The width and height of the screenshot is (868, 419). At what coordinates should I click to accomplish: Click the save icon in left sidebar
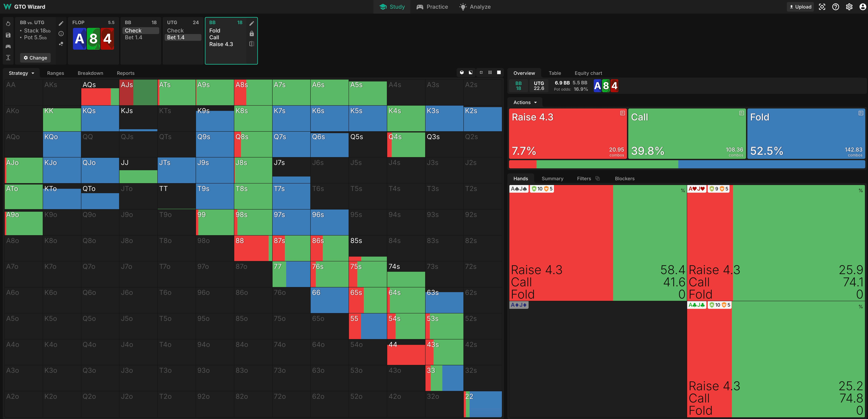[x=8, y=35]
